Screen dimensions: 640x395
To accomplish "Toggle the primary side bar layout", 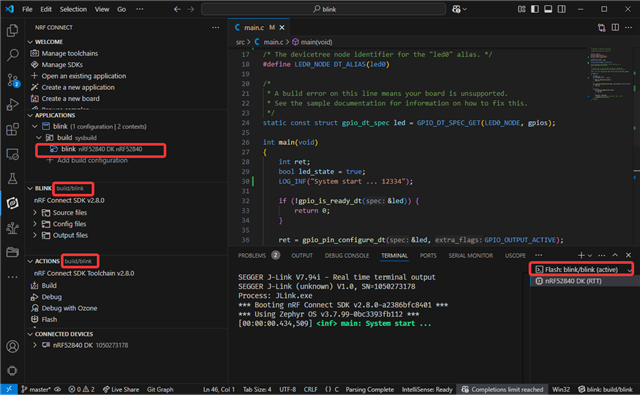I will tap(535, 9).
